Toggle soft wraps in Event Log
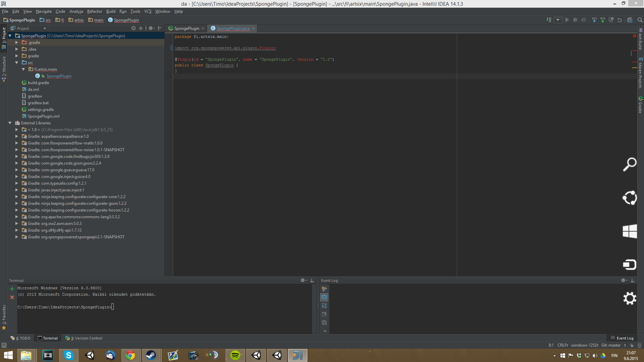 [x=324, y=305]
